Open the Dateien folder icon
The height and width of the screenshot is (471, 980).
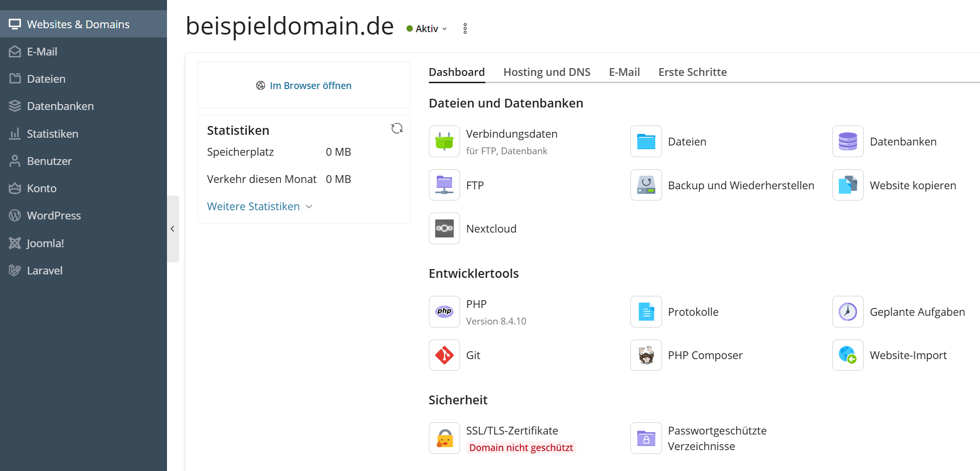pyautogui.click(x=646, y=142)
